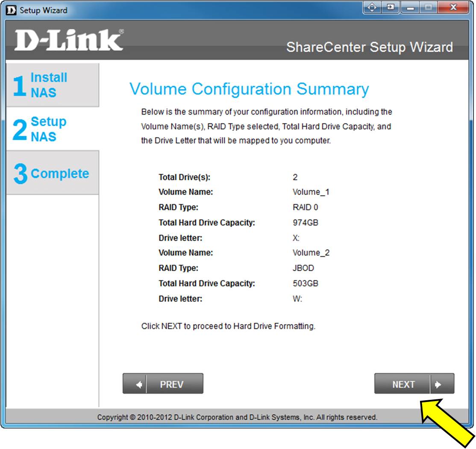Image resolution: width=476 pixels, height=449 pixels.
Task: Click the Setup Wizard title bar app icon
Action: tap(11, 10)
